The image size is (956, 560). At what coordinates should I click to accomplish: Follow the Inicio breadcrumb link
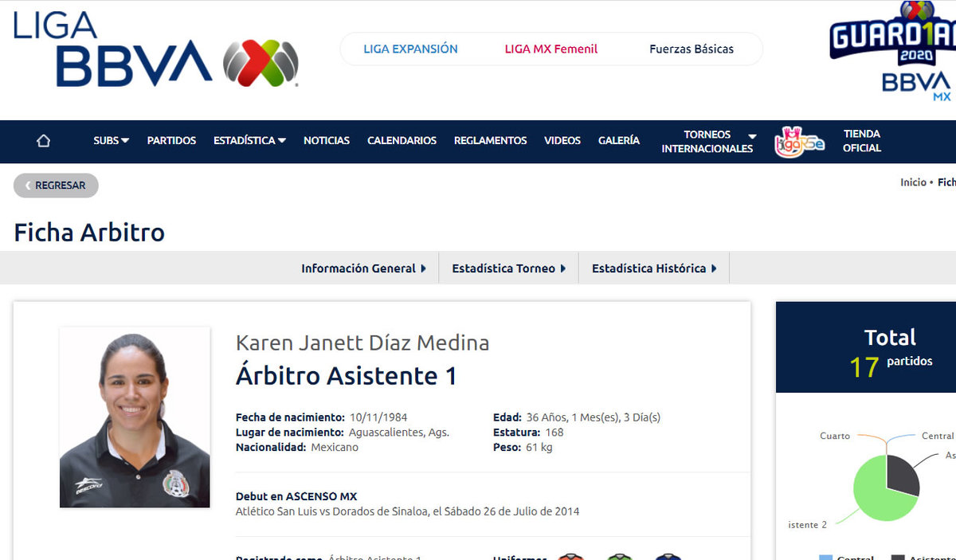pyautogui.click(x=913, y=182)
